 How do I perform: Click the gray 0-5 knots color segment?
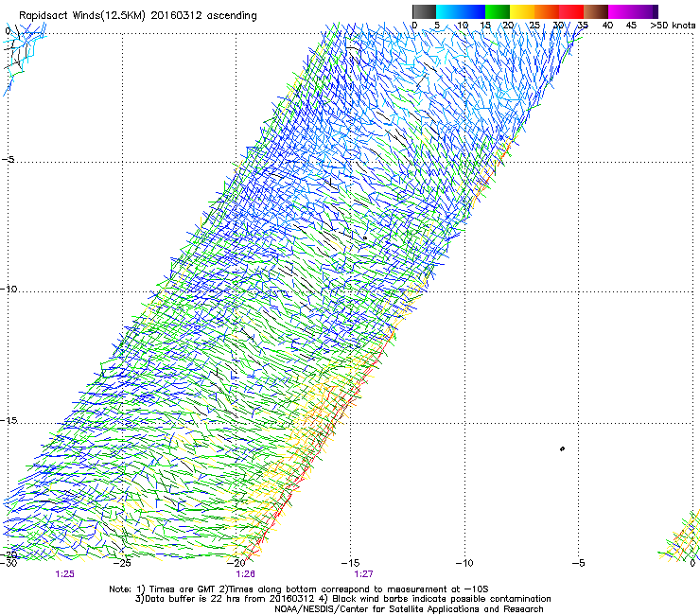424,11
